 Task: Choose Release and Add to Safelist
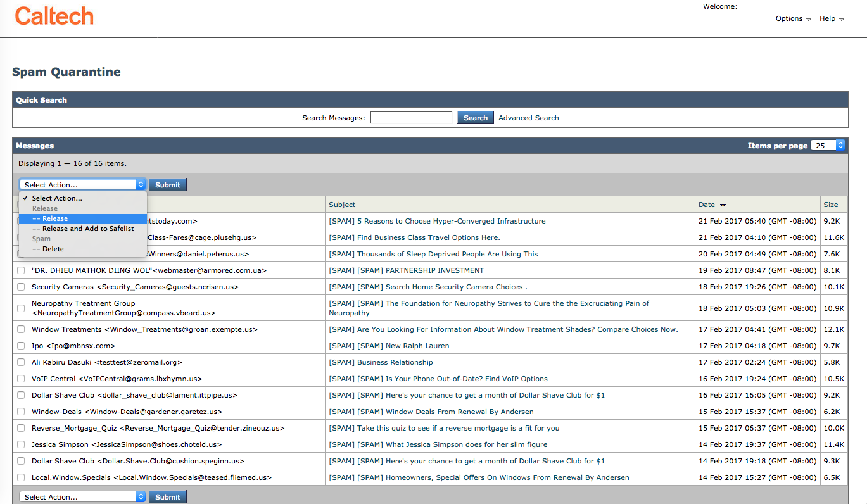[x=88, y=229]
